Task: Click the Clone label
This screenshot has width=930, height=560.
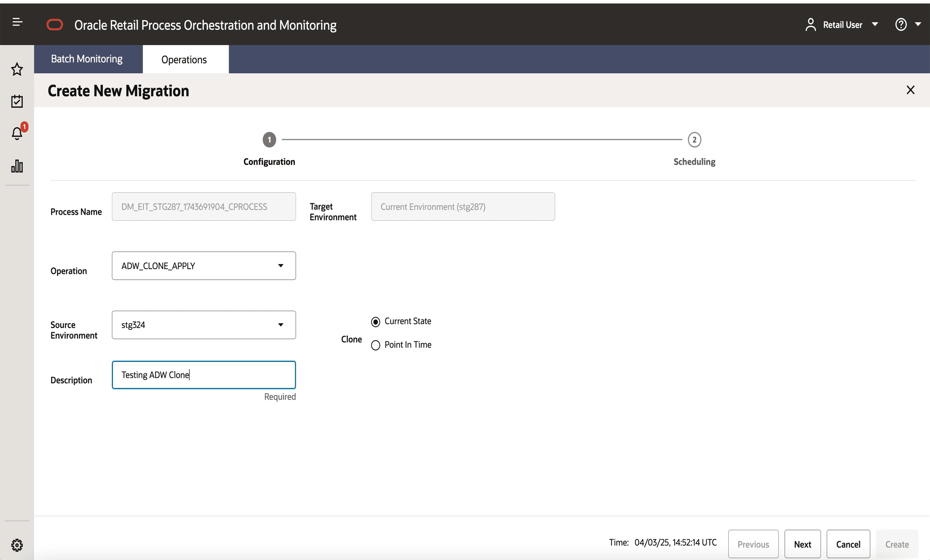Action: pyautogui.click(x=351, y=339)
